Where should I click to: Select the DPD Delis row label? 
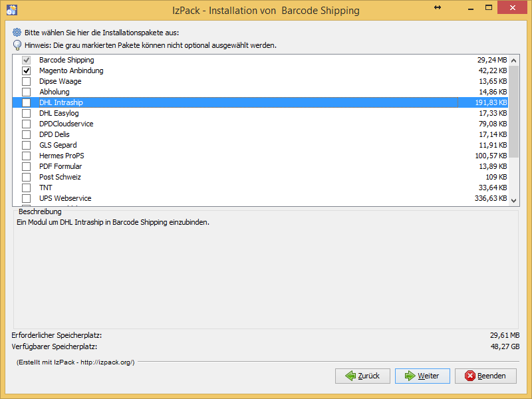(x=55, y=134)
